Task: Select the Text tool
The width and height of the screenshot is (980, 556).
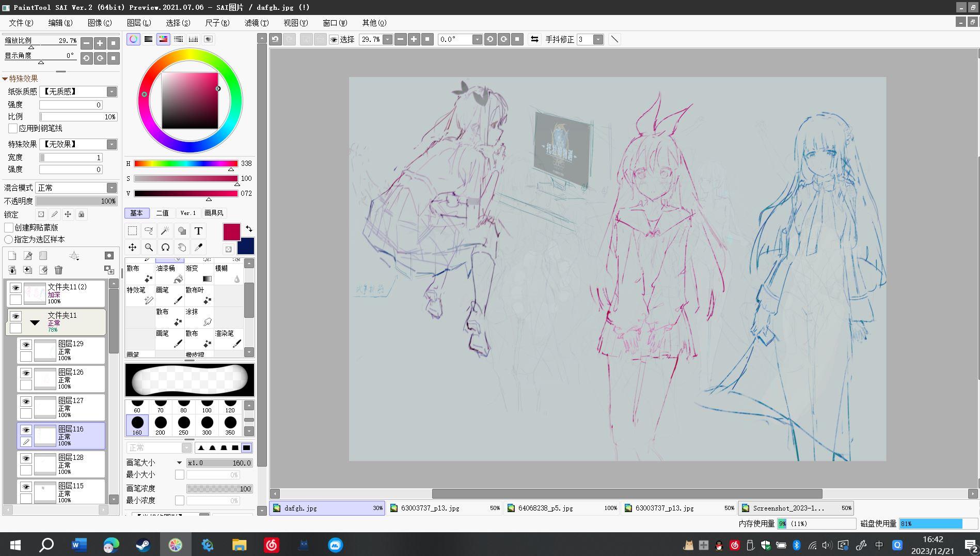Action: (199, 231)
